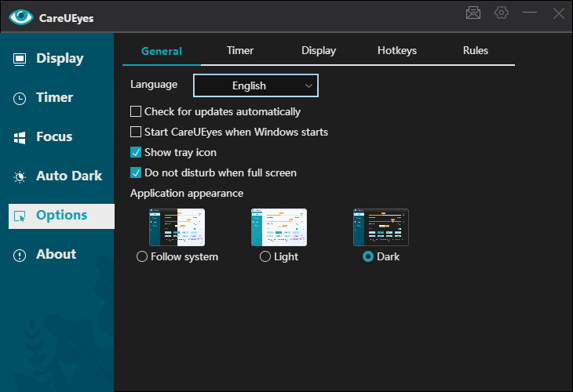Click the Dark theme preview thumbnail
Screen dimensions: 573x392
[381, 227]
